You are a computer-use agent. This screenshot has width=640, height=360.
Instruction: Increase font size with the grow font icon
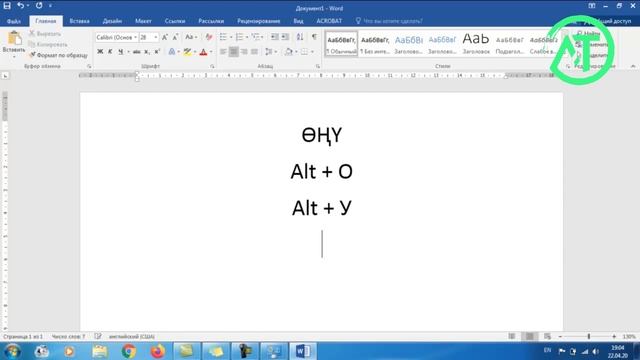(165, 37)
